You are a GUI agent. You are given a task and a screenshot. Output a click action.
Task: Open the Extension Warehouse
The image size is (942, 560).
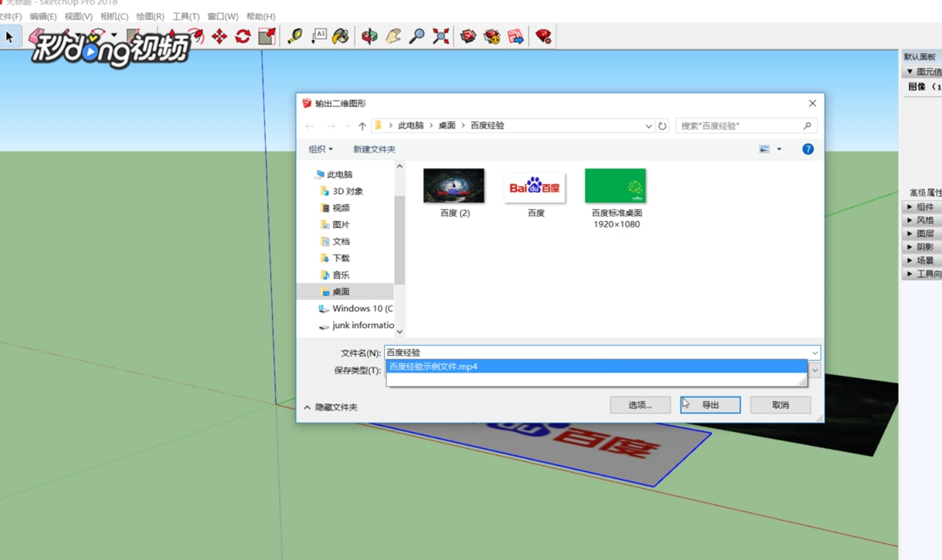click(x=492, y=36)
